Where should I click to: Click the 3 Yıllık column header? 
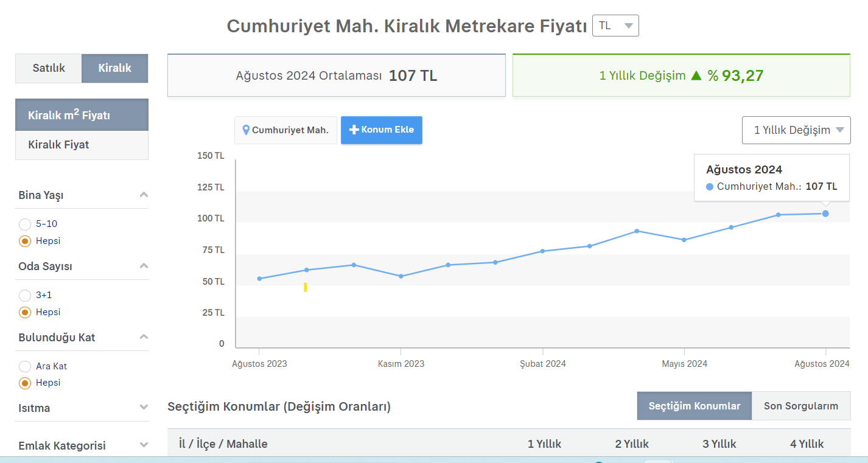point(719,444)
